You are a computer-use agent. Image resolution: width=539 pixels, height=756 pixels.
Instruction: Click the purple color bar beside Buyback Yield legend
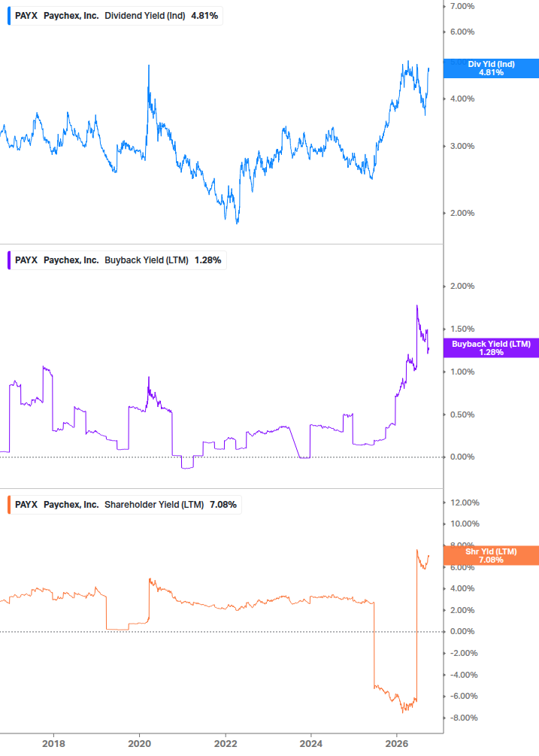point(9,260)
